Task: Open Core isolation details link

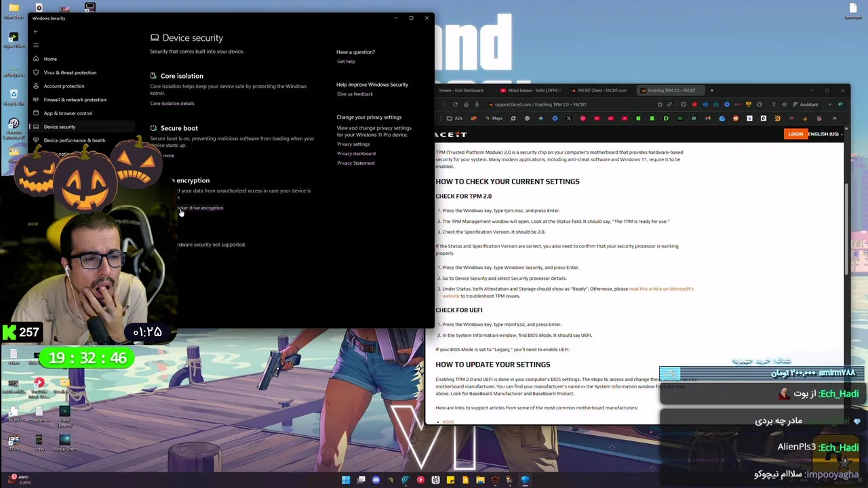Action: [x=172, y=104]
